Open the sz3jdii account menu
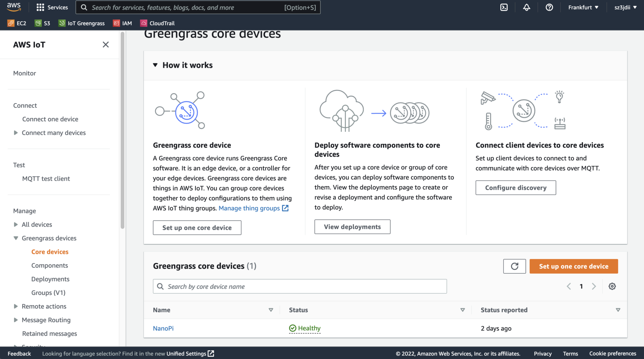 625,7
